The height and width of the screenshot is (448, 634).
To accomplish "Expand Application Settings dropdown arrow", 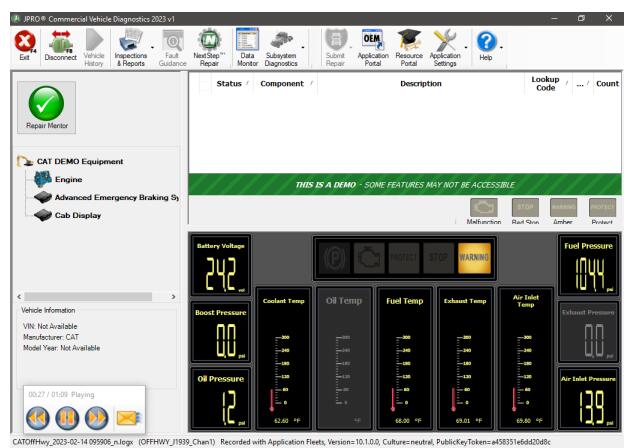I will tap(466, 48).
